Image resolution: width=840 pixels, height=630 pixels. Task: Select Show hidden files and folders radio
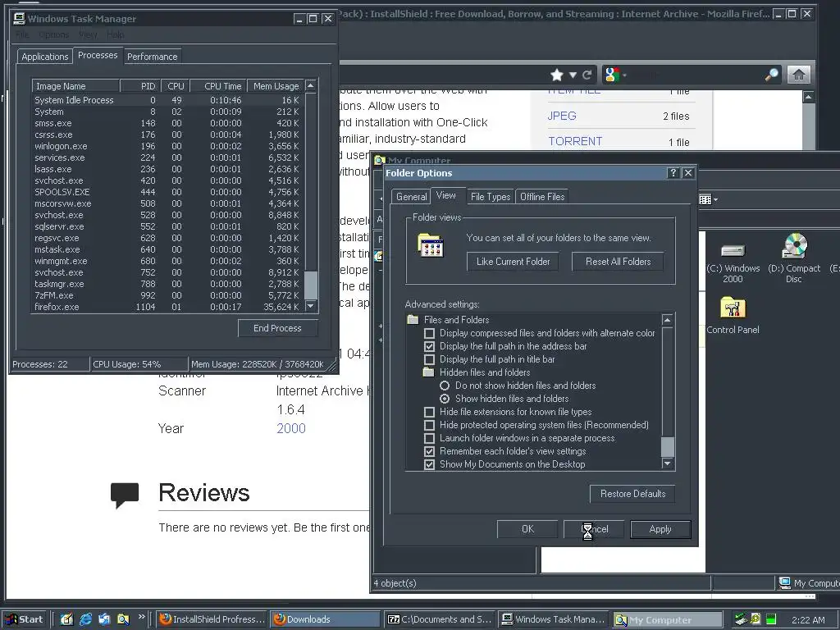[445, 399]
